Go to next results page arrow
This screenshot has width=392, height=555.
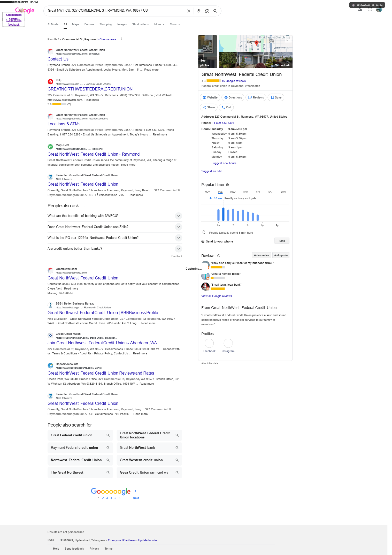point(135,491)
